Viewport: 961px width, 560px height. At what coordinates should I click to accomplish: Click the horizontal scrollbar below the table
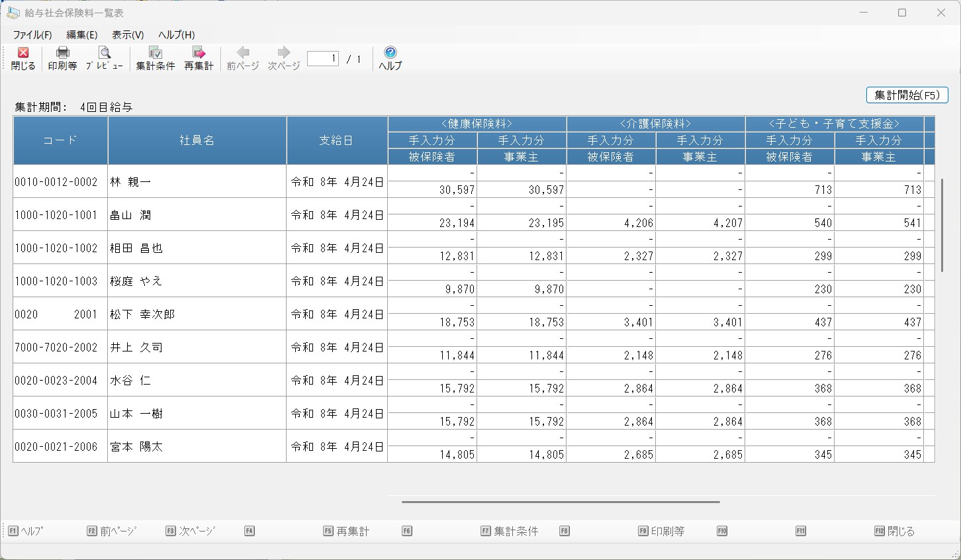560,502
